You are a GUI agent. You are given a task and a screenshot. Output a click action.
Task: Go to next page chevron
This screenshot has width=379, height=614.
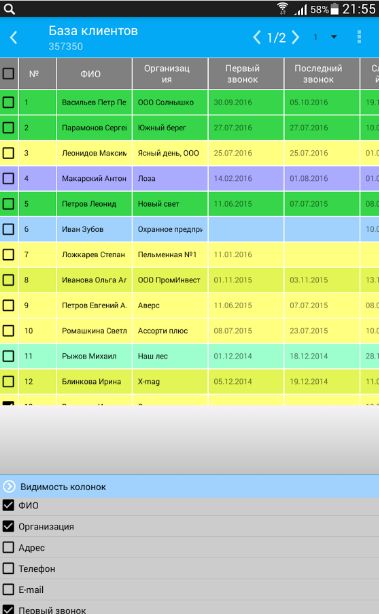[296, 38]
